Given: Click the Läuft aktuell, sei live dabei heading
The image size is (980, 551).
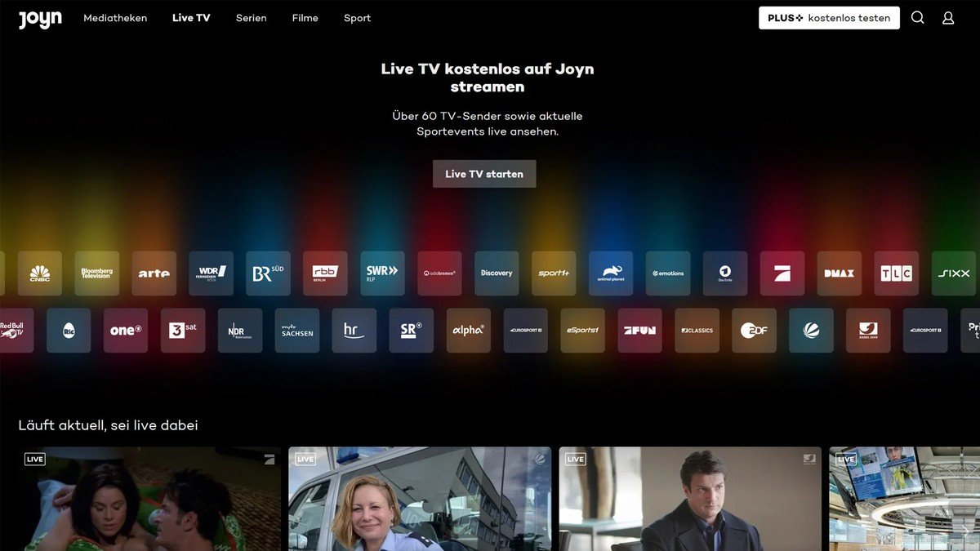Looking at the screenshot, I should coord(108,425).
